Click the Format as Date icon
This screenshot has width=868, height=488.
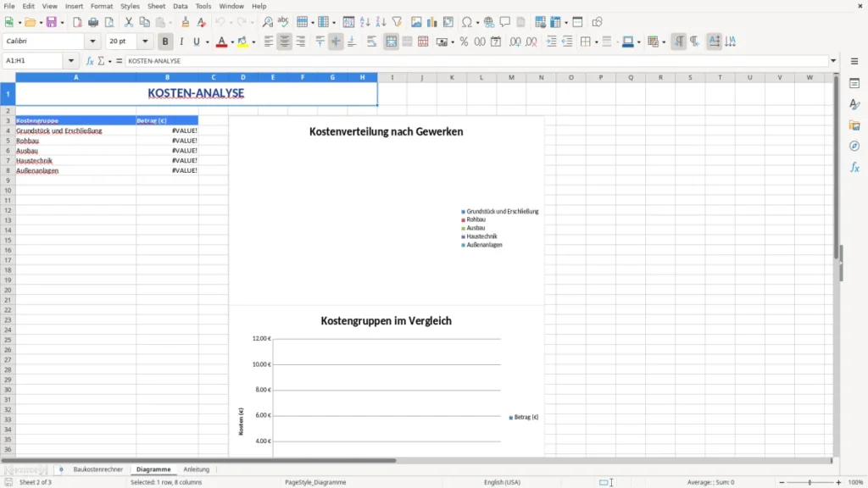pyautogui.click(x=496, y=42)
